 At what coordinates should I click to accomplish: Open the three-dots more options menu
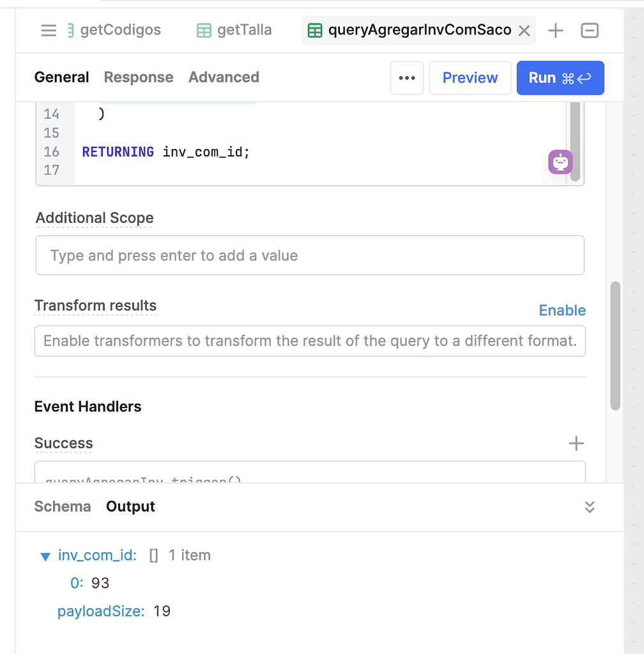point(407,78)
